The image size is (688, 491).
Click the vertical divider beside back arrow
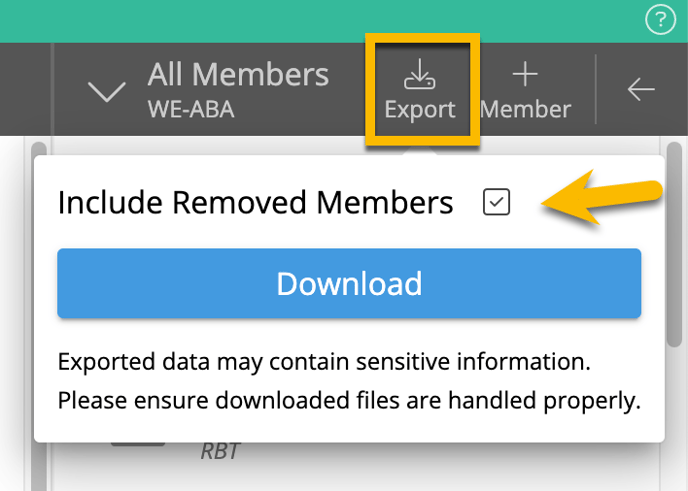pyautogui.click(x=595, y=90)
